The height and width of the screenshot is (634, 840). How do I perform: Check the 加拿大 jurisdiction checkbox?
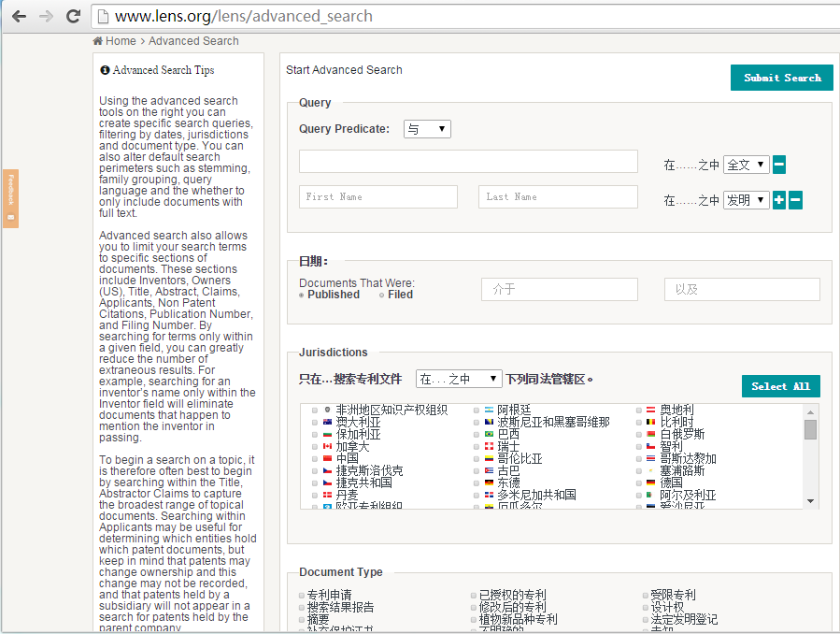point(315,446)
